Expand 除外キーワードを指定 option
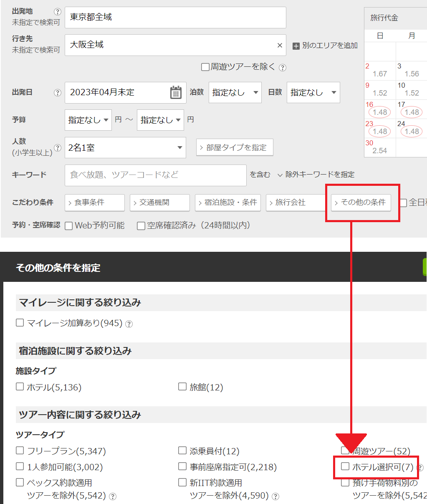This screenshot has width=427, height=504. click(x=316, y=175)
